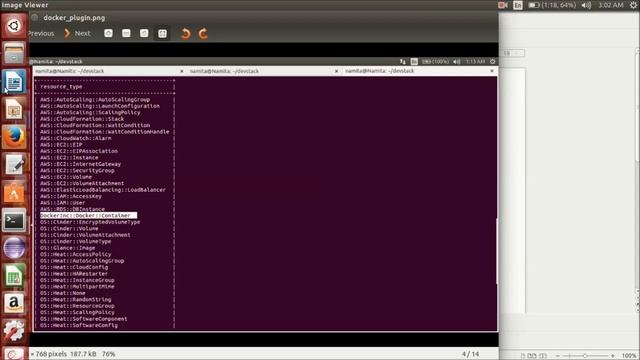Image resolution: width=640 pixels, height=360 pixels.
Task: Click the zoom out minus in Writer window
Action: coord(557,356)
